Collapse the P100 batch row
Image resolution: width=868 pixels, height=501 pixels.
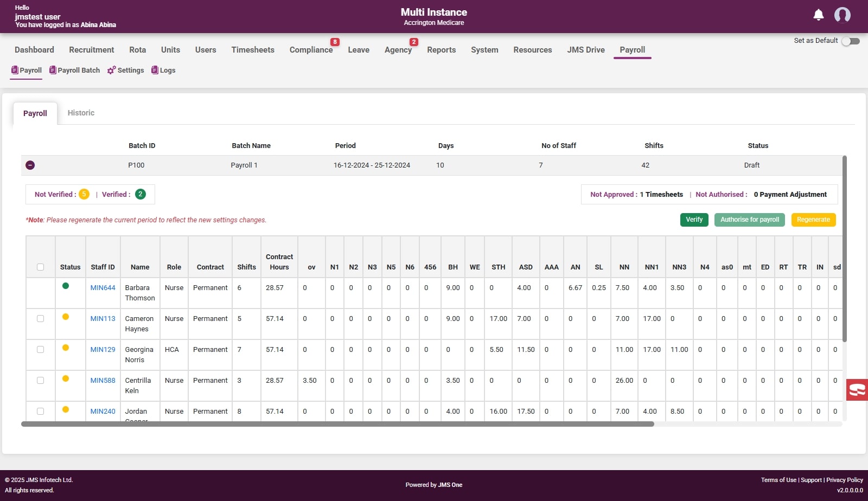(x=30, y=165)
